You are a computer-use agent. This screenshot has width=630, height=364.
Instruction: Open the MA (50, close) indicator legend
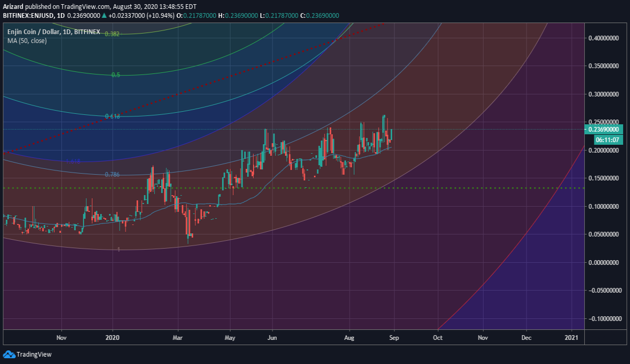pos(27,40)
